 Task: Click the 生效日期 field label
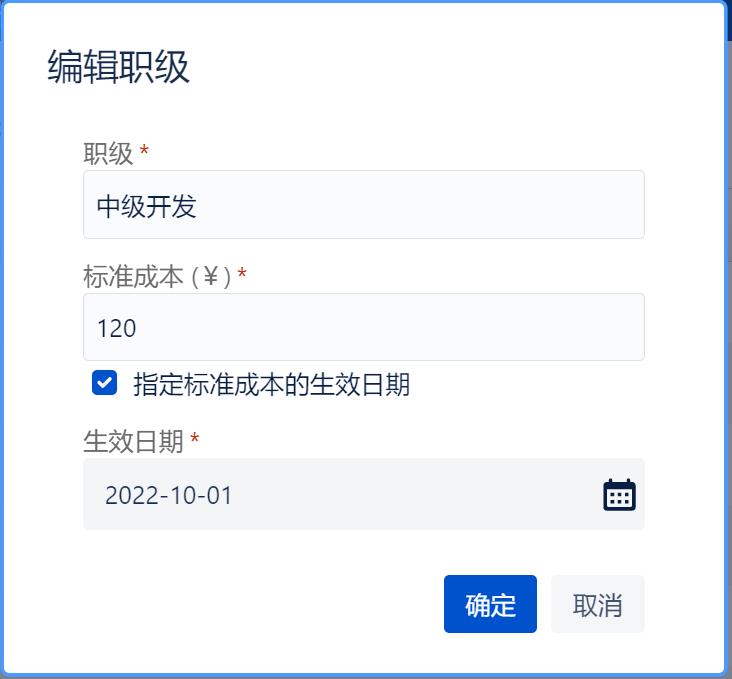(x=133, y=442)
